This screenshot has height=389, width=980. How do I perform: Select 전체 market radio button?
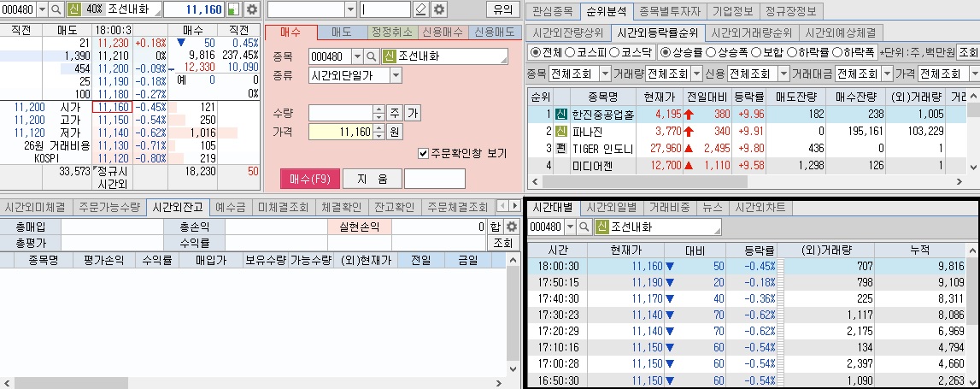point(535,52)
